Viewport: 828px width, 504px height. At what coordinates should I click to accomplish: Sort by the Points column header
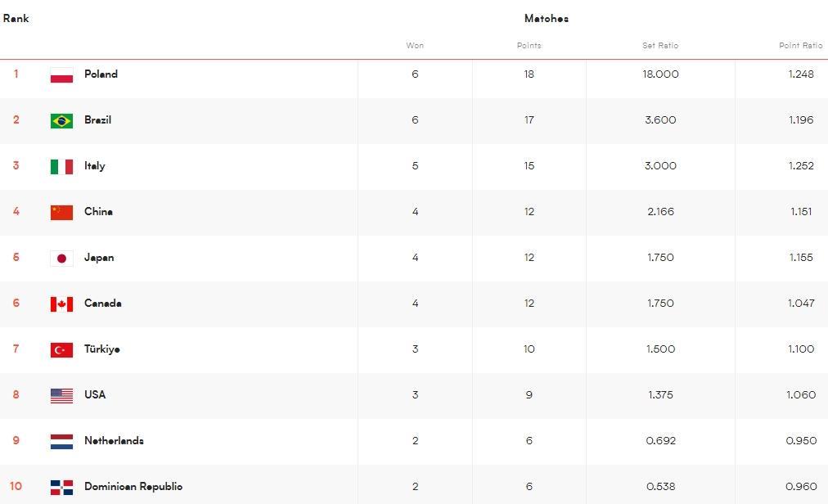click(529, 46)
